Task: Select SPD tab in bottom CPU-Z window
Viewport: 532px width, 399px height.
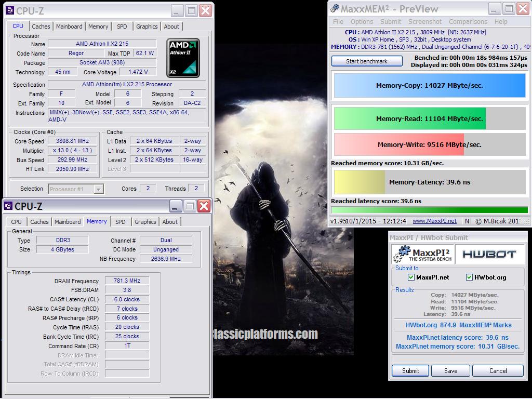Action: coord(121,222)
